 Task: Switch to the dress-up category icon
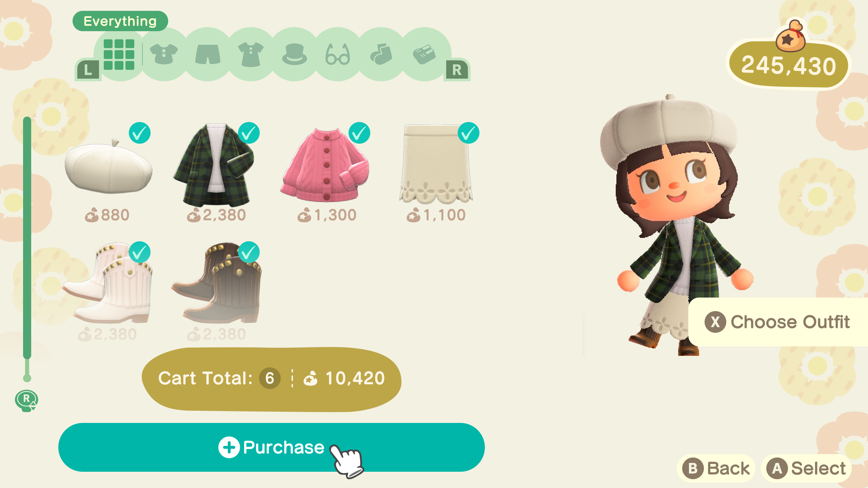251,54
